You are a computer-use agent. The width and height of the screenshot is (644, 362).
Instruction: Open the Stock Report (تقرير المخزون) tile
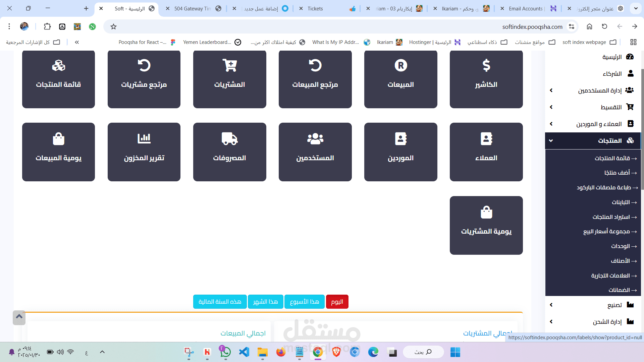[x=144, y=152]
